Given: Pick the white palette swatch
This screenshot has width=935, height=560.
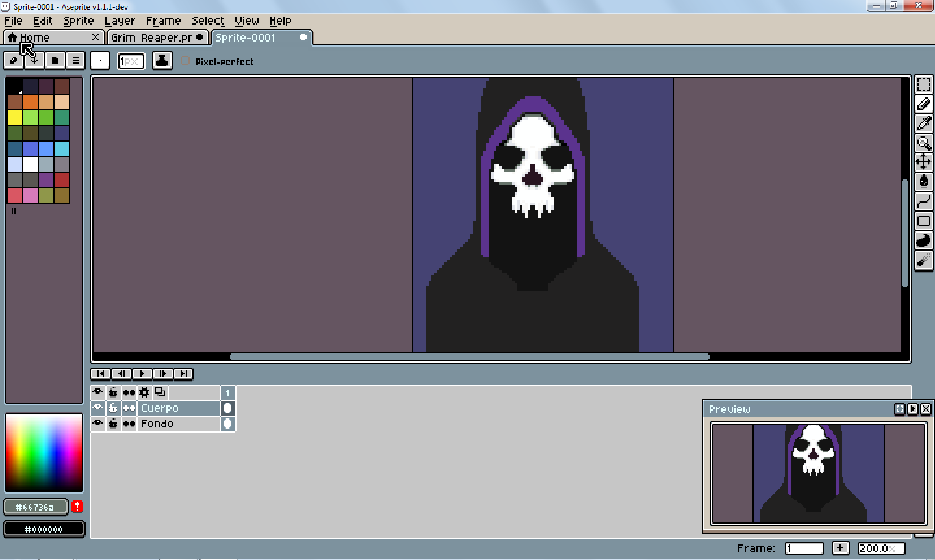Looking at the screenshot, I should [x=30, y=164].
